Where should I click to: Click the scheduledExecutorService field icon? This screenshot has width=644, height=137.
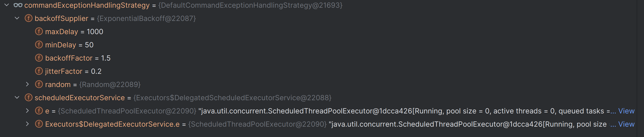(x=28, y=98)
